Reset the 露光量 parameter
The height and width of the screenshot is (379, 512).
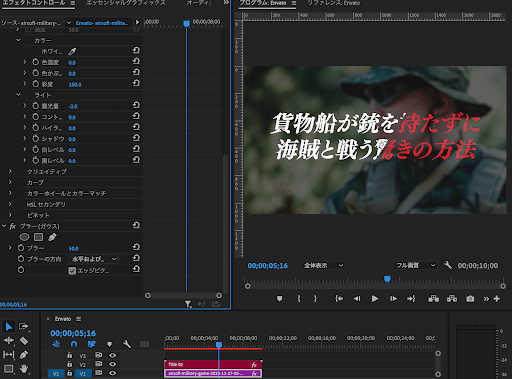(x=136, y=105)
